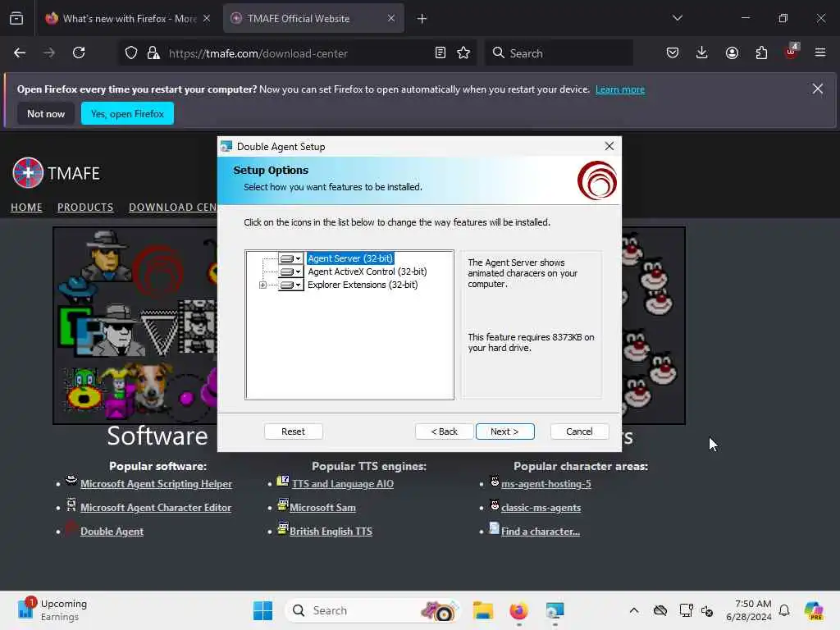Viewport: 840px width, 630px height.
Task: Click the Windows taskbar Search box
Action: coord(373,610)
